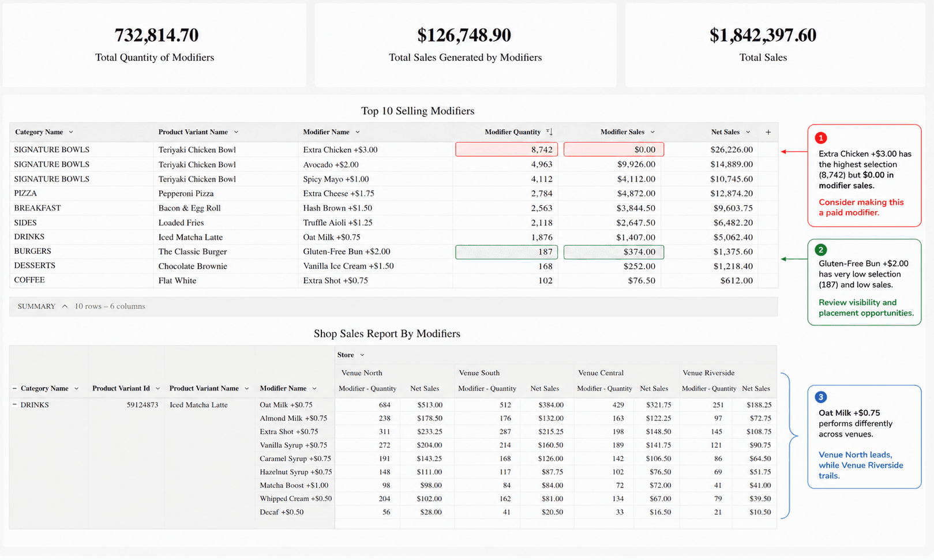The image size is (934, 560).
Task: Click the Top 10 Selling Modifiers title
Action: coord(418,111)
